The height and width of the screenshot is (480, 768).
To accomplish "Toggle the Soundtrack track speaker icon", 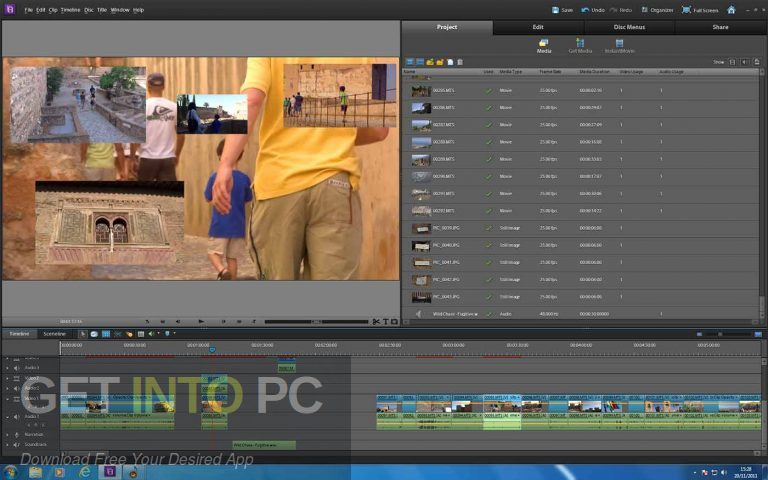I will [x=17, y=445].
